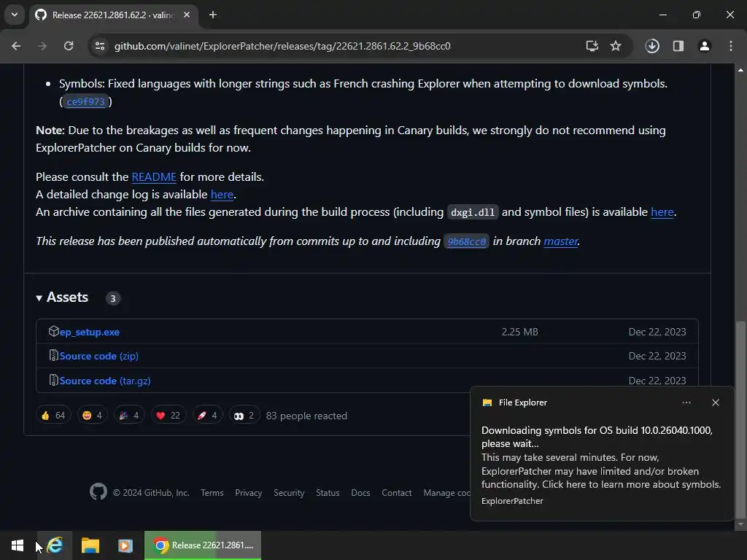
Task: Click the install app icon in address bar
Action: (592, 46)
